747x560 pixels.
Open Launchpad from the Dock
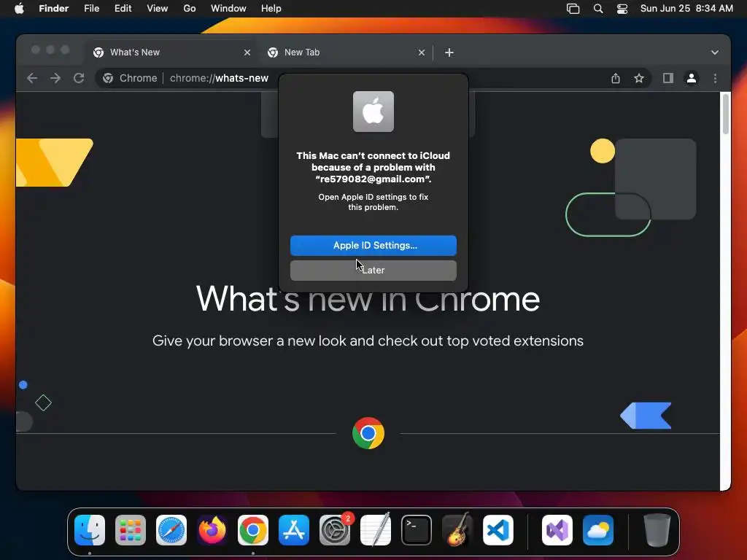tap(131, 530)
